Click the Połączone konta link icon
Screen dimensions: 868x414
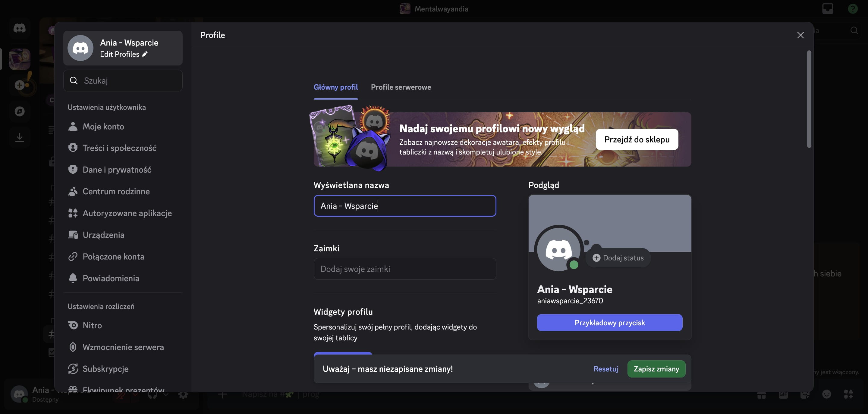click(73, 256)
